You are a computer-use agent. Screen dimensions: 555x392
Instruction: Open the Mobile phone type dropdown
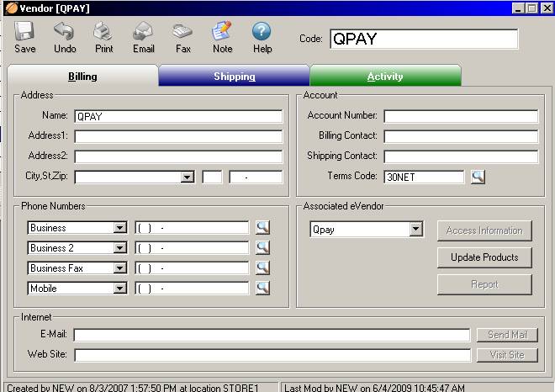120,289
